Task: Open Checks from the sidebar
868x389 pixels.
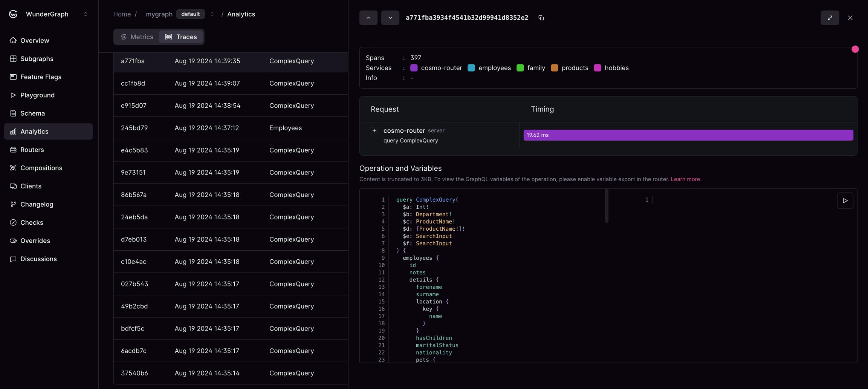Action: pyautogui.click(x=32, y=222)
